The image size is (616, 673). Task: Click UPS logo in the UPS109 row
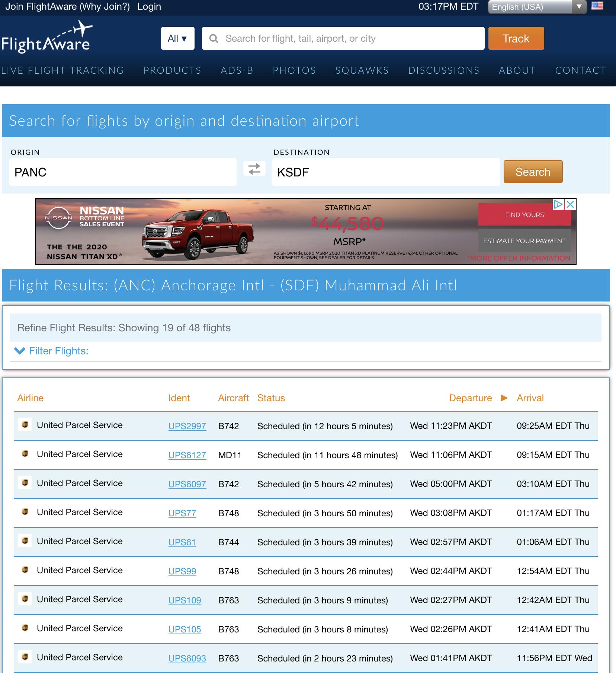pyautogui.click(x=25, y=599)
